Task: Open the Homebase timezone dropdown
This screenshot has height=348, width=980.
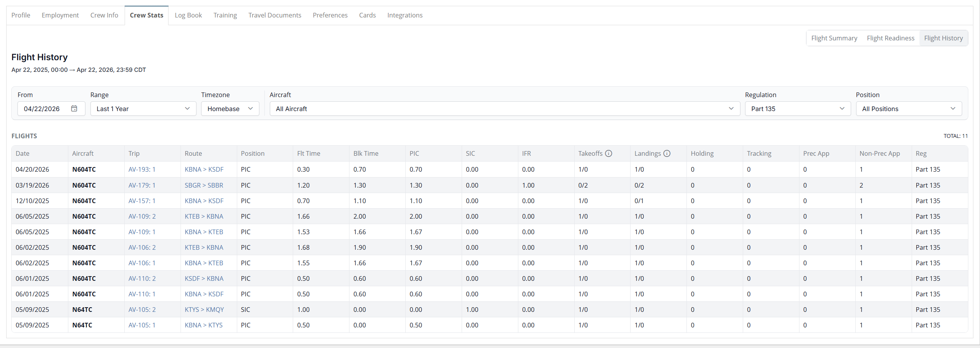Action: (230, 109)
